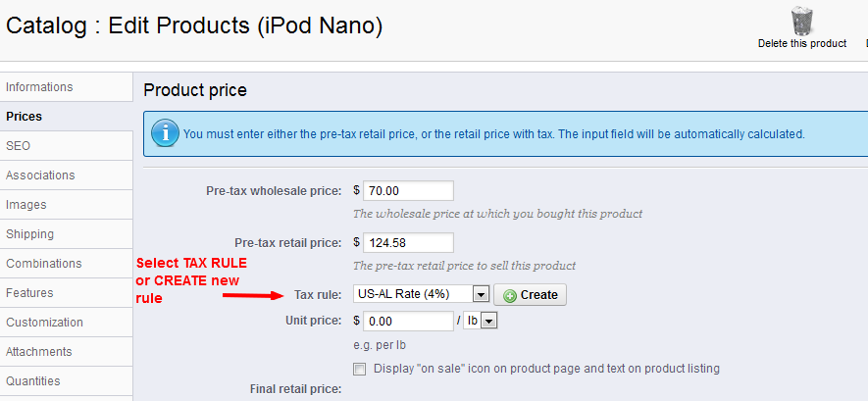Focus the Unit price input field
868x401 pixels.
[x=407, y=321]
